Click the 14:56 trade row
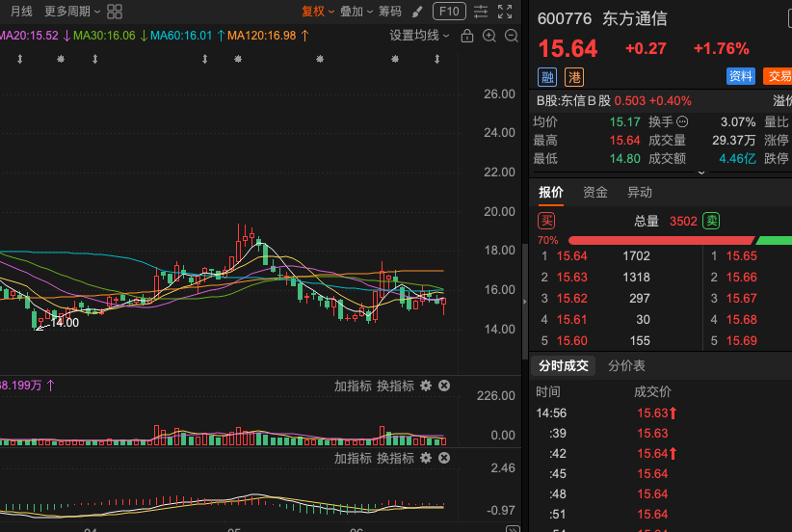 (x=662, y=413)
